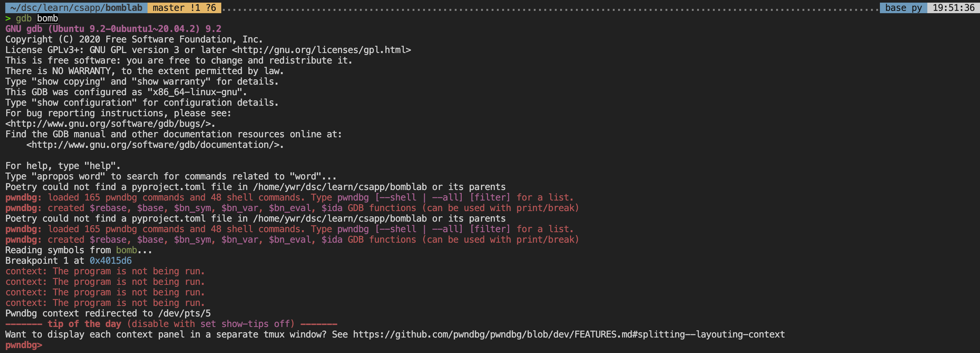Click the pwndbg> prompt at the bottom
Image resolution: width=980 pixels, height=353 pixels.
pyautogui.click(x=24, y=345)
